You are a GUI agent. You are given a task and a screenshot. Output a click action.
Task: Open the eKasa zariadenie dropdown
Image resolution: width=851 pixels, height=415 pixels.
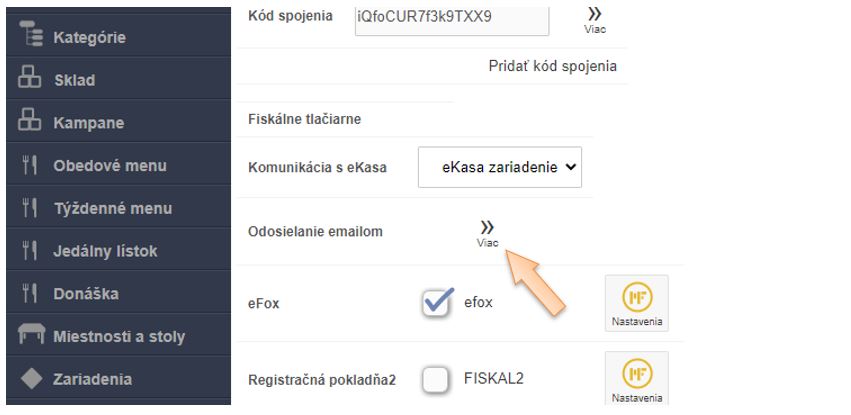[x=500, y=168]
